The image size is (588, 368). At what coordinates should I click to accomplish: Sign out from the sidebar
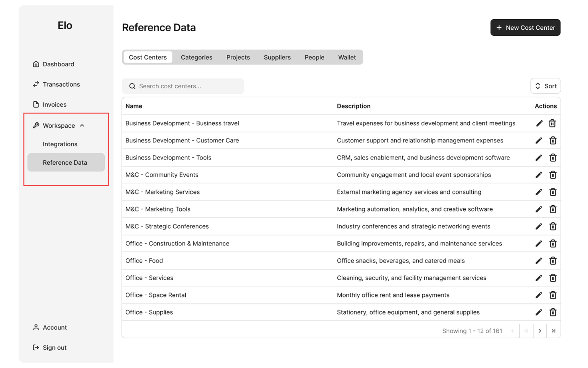[x=54, y=347]
